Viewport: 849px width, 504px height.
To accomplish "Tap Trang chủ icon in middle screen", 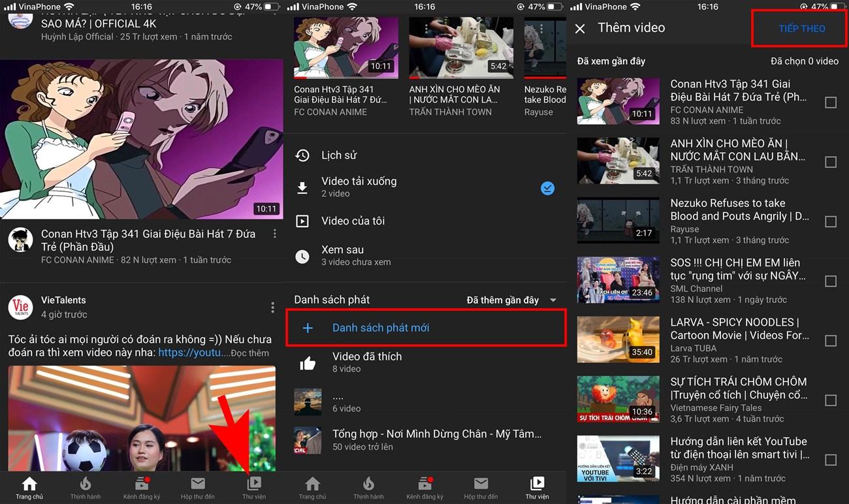I will point(313,484).
